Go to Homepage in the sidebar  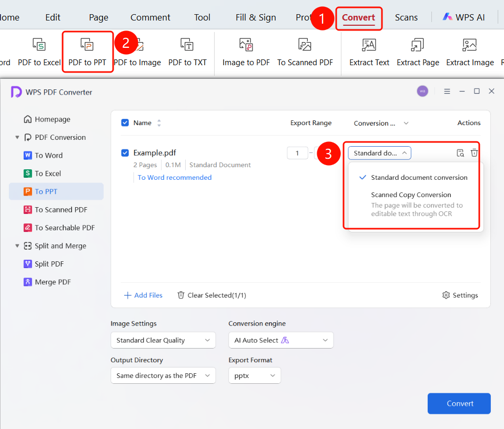(47, 119)
